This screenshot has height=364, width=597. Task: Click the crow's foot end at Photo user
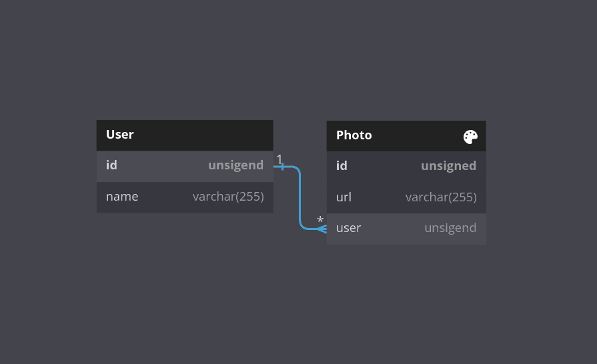pyautogui.click(x=322, y=229)
